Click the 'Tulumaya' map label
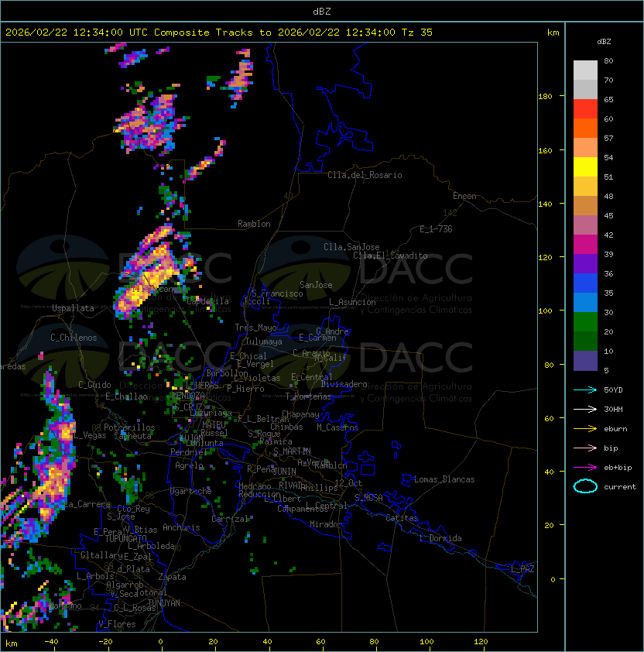Image resolution: width=644 pixels, height=652 pixels. tap(264, 341)
